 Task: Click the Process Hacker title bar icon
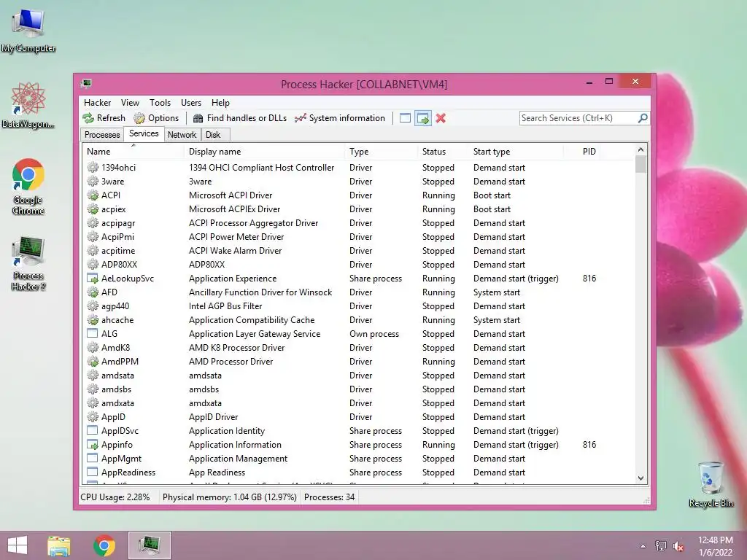[86, 84]
